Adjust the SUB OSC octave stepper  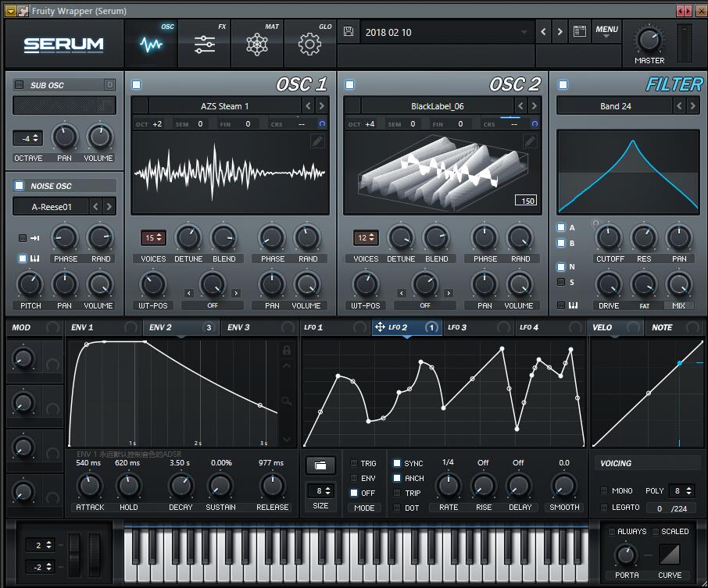[x=27, y=138]
